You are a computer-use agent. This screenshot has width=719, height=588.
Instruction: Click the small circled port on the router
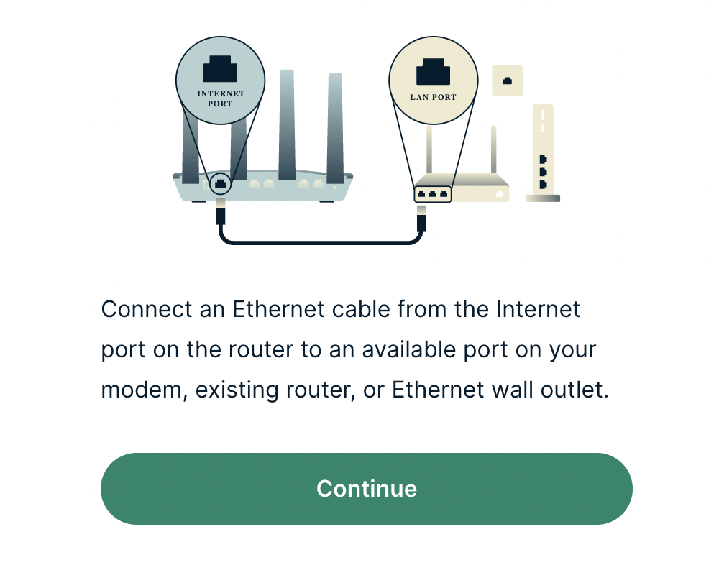pos(221,184)
